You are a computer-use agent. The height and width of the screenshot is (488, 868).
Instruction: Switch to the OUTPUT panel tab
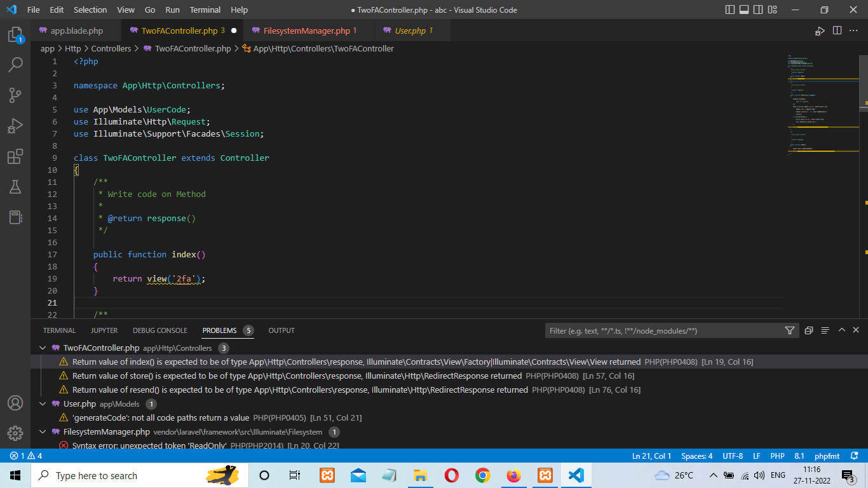(x=281, y=330)
